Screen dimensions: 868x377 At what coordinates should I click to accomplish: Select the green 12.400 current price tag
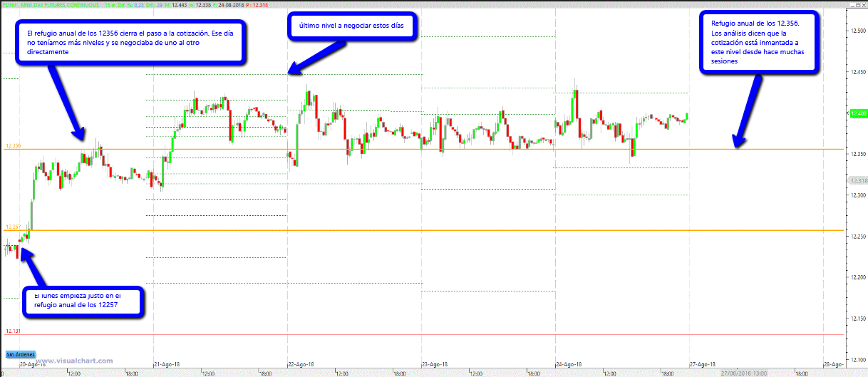point(857,113)
